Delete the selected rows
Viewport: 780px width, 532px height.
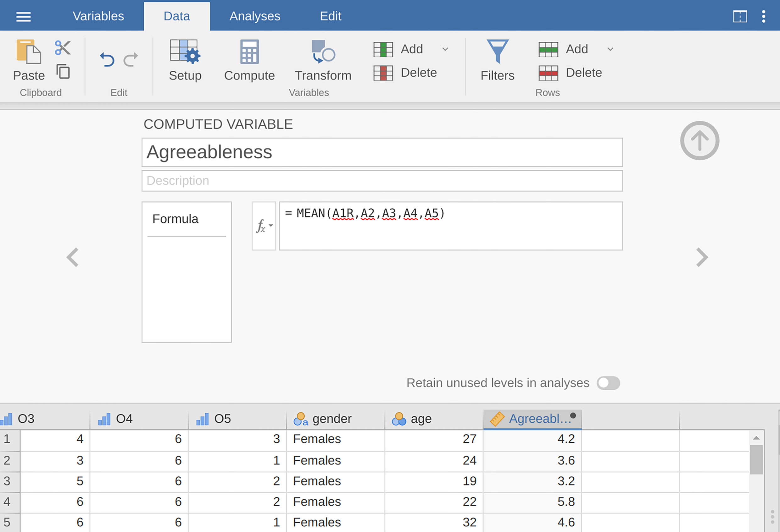point(571,73)
